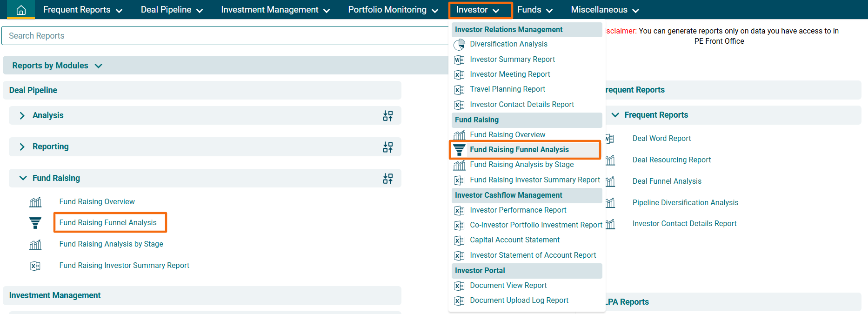Open Fund Raising Investor Summary Report in left panel
The image size is (868, 314).
click(124, 266)
